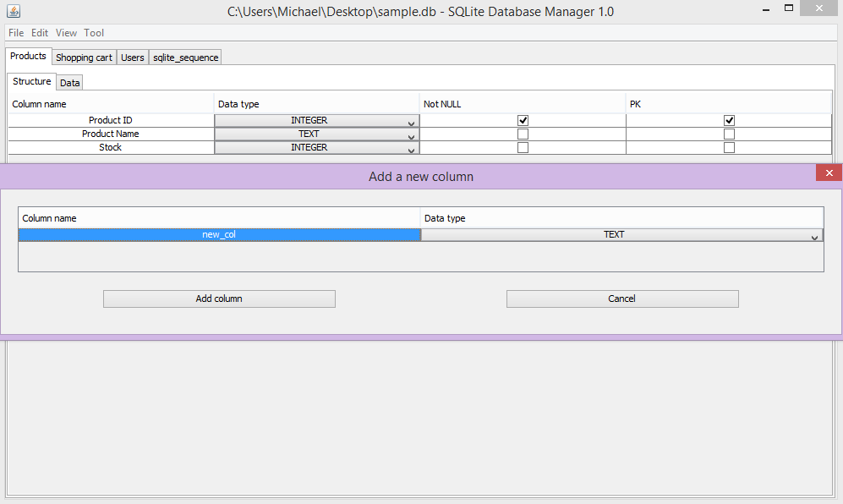Viewport: 843px width, 504px height.
Task: Toggle Not NULL for Product ID
Action: tap(523, 120)
